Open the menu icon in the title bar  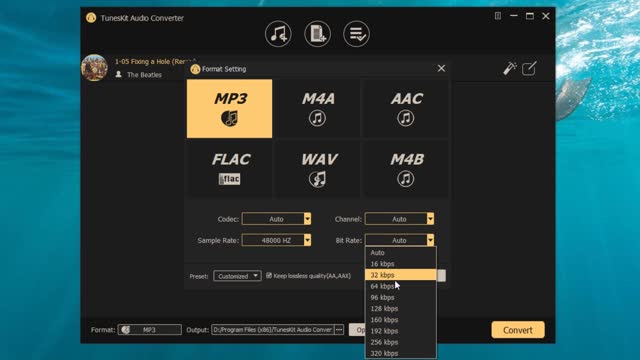point(498,16)
